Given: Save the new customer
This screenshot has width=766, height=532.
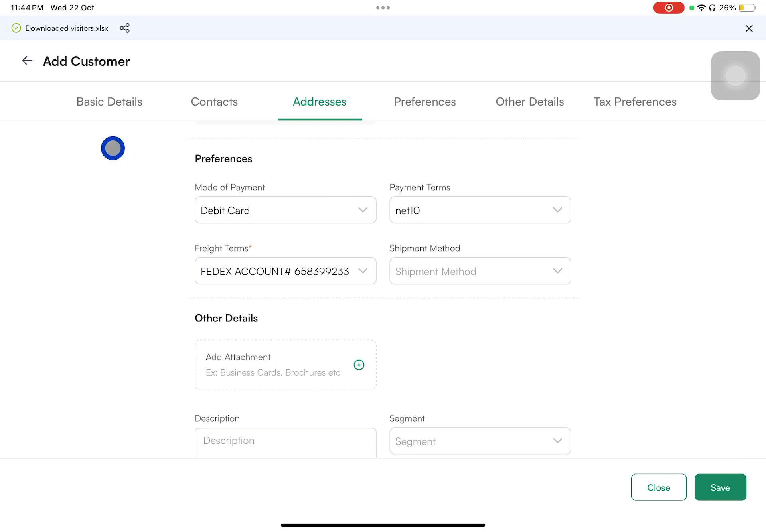Looking at the screenshot, I should (x=720, y=487).
